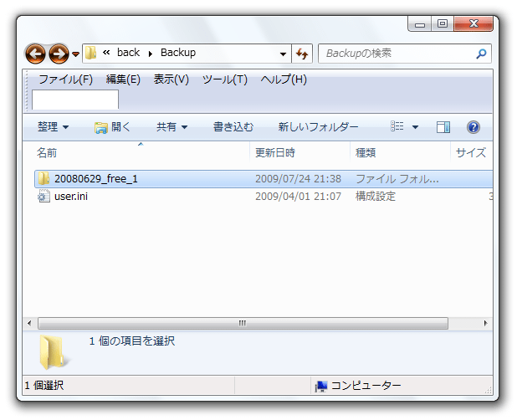The width and height of the screenshot is (517, 420).
Task: Toggle the preview pane icon
Action: tap(443, 127)
